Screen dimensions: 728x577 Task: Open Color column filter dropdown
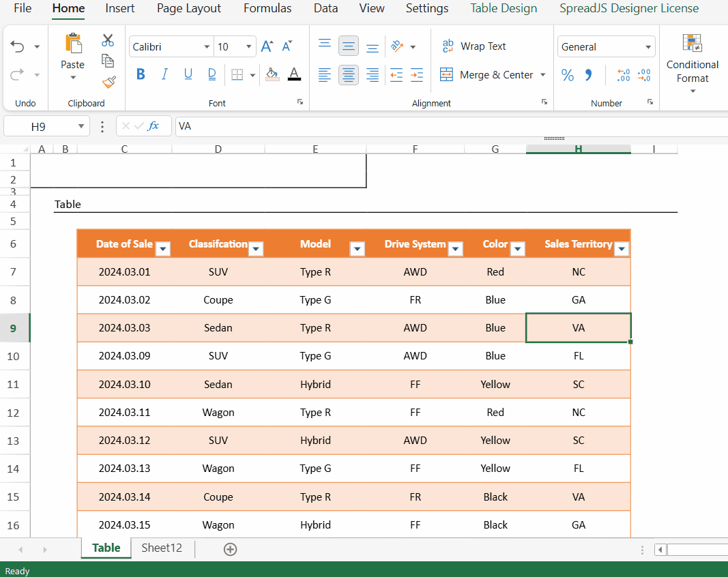[517, 249]
